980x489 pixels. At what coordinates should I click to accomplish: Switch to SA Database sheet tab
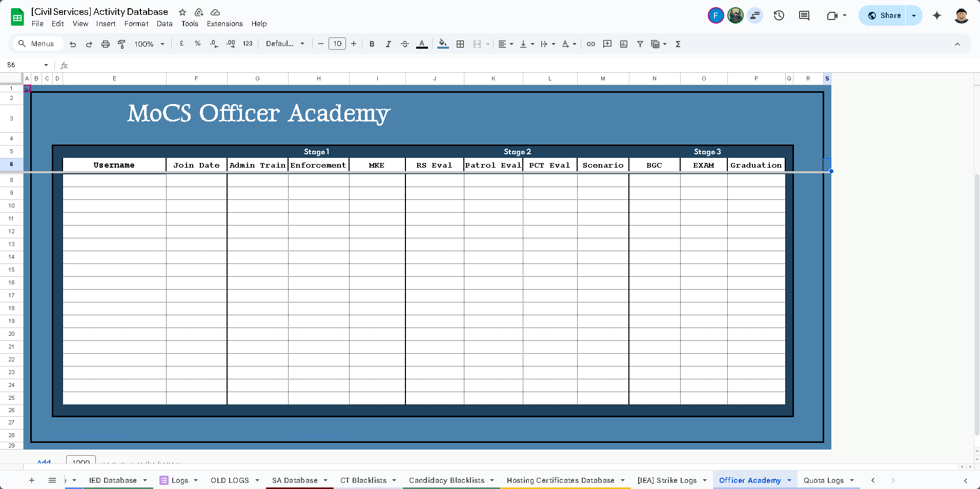(x=295, y=480)
